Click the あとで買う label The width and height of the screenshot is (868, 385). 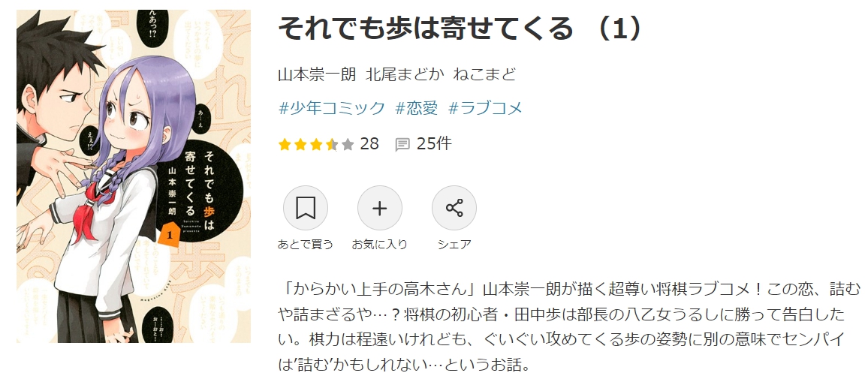point(305,244)
